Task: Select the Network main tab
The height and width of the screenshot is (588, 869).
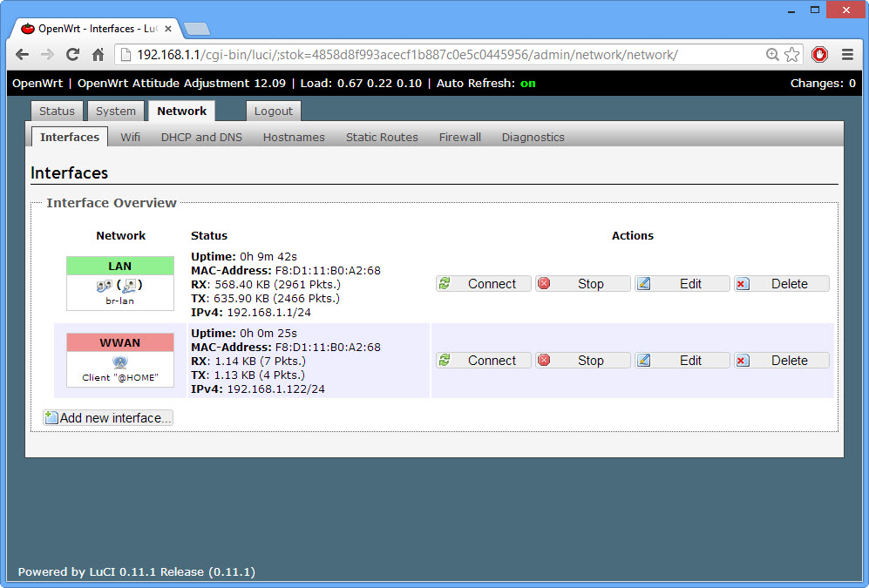Action: 182,111
